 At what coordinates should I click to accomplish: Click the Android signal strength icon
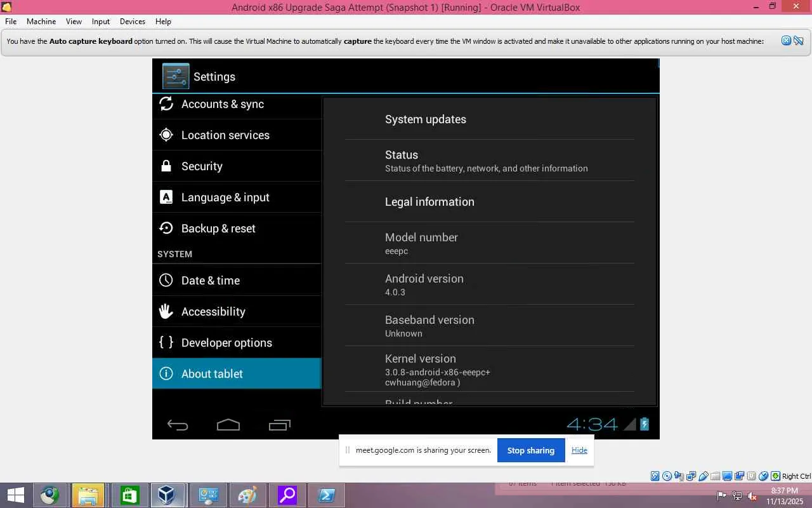tap(630, 424)
